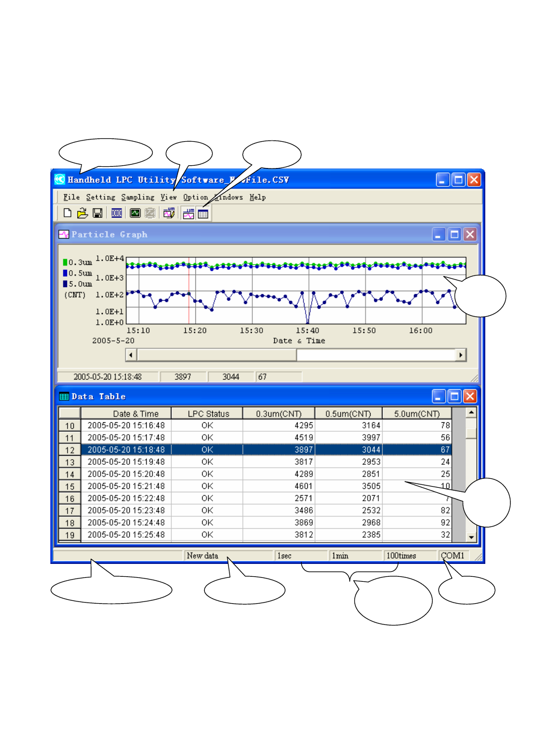The height and width of the screenshot is (756, 534).
Task: Minimize the Particle Graph window
Action: 439,235
